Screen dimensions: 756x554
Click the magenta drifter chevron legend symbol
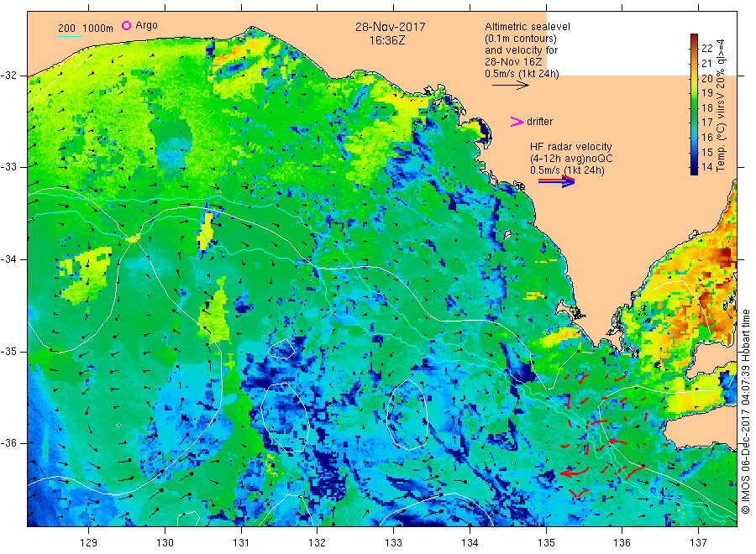(x=517, y=122)
